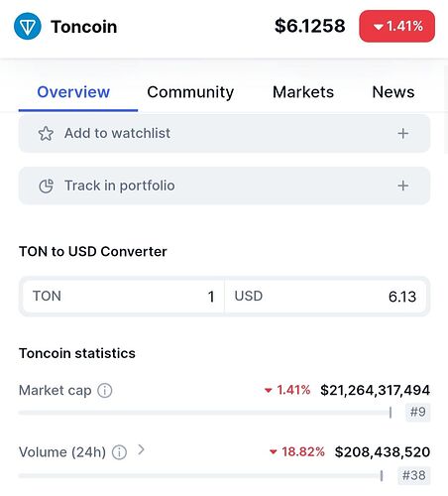448x496 pixels.
Task: Click the plus icon on Add to watchlist
Action: point(402,134)
